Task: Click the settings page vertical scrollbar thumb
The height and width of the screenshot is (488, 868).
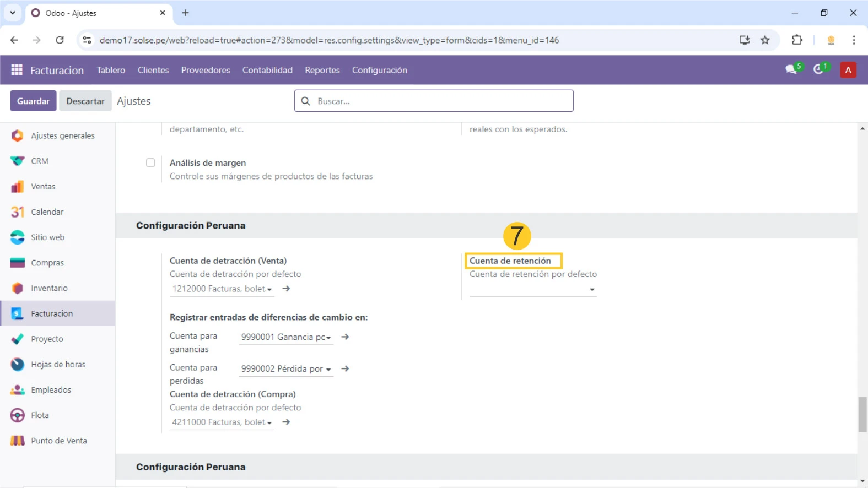Action: coord(862,415)
